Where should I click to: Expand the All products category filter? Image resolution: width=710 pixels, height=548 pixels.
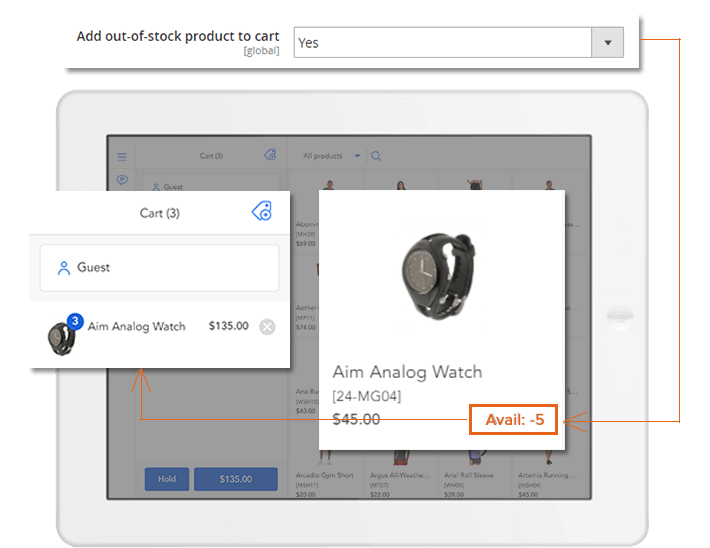pos(332,156)
